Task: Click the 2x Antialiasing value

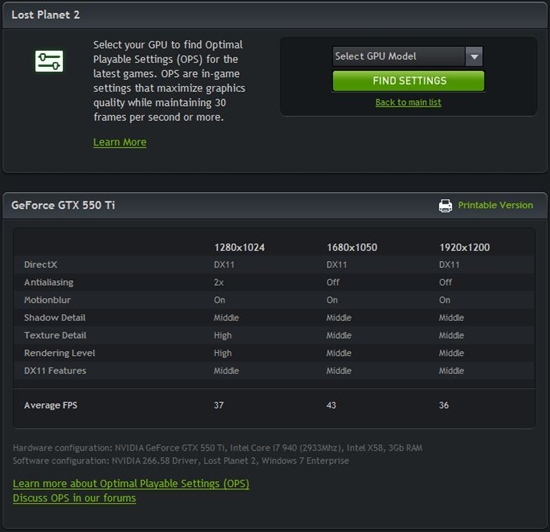Action: [219, 283]
